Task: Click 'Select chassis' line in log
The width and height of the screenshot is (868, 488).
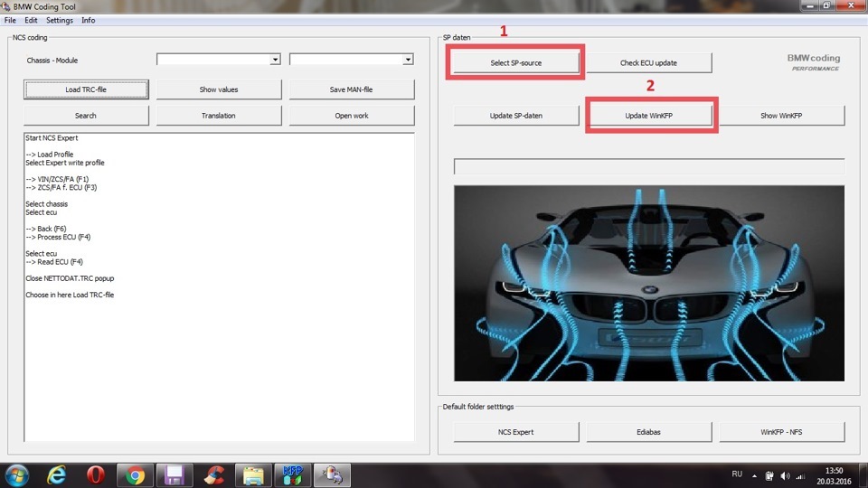Action: tap(46, 204)
